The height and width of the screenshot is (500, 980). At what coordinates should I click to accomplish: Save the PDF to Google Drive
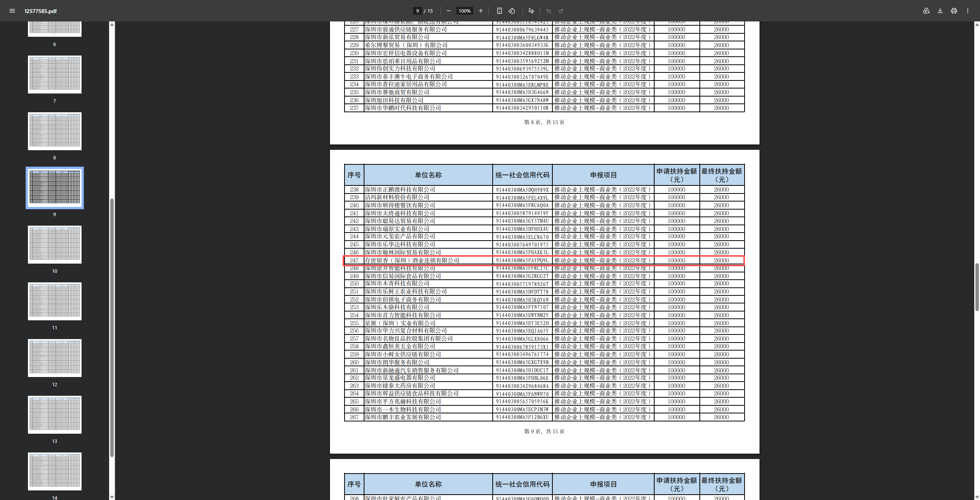(x=926, y=11)
